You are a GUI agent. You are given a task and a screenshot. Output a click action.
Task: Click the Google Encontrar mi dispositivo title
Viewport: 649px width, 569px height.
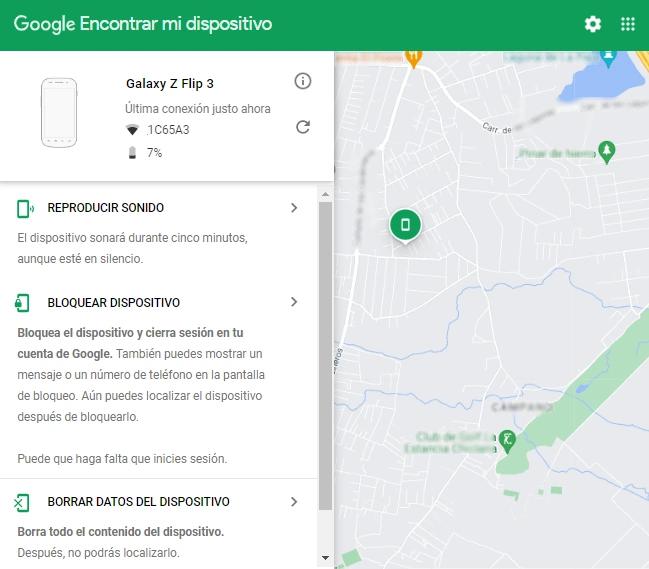143,24
